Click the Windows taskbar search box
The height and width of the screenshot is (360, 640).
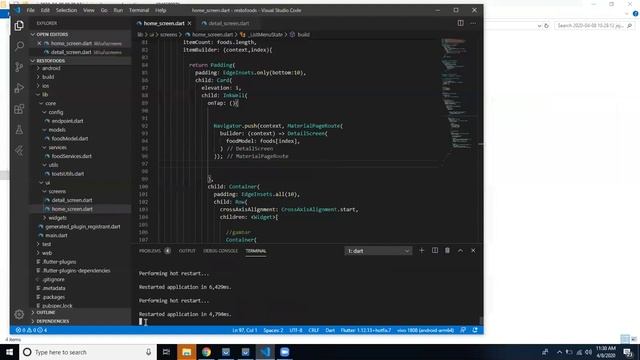coord(82,352)
